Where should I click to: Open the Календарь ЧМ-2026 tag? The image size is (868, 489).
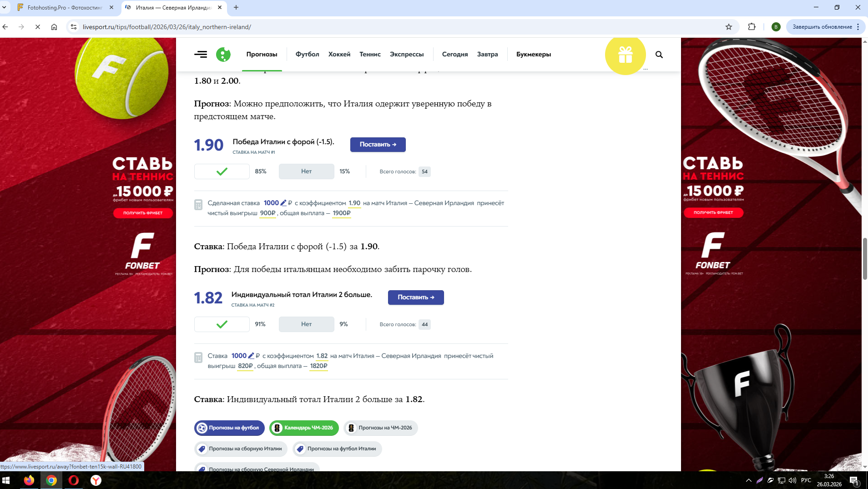[x=304, y=428]
